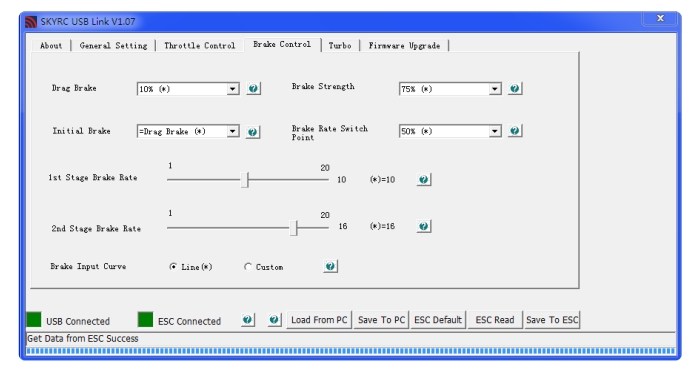Viewport: 695px width, 367px height.
Task: Click the 2nd Stage value '16' beside slider
Action: [x=343, y=226]
